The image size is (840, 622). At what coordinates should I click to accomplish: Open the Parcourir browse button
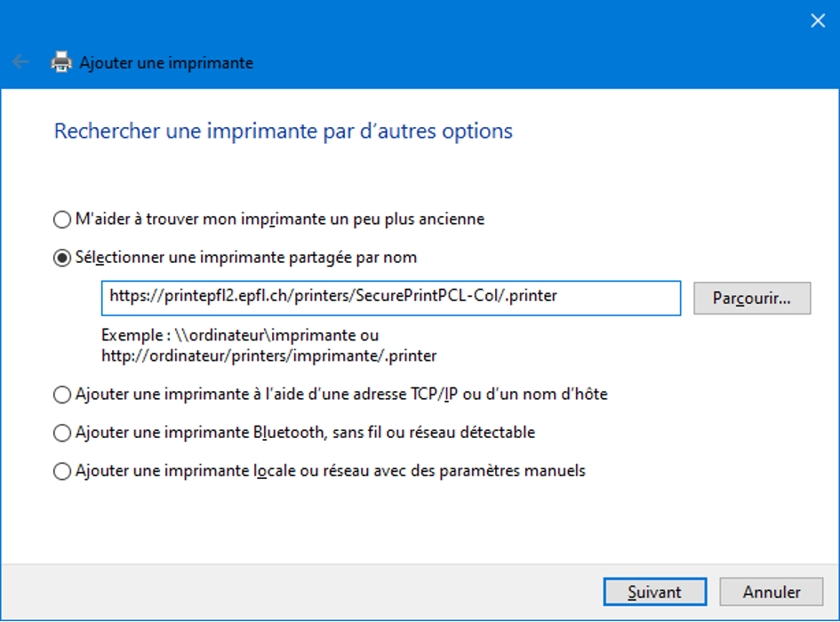(x=752, y=298)
